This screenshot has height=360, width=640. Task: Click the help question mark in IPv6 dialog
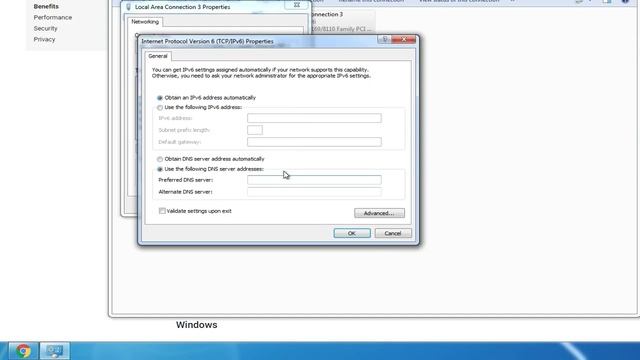coord(384,40)
